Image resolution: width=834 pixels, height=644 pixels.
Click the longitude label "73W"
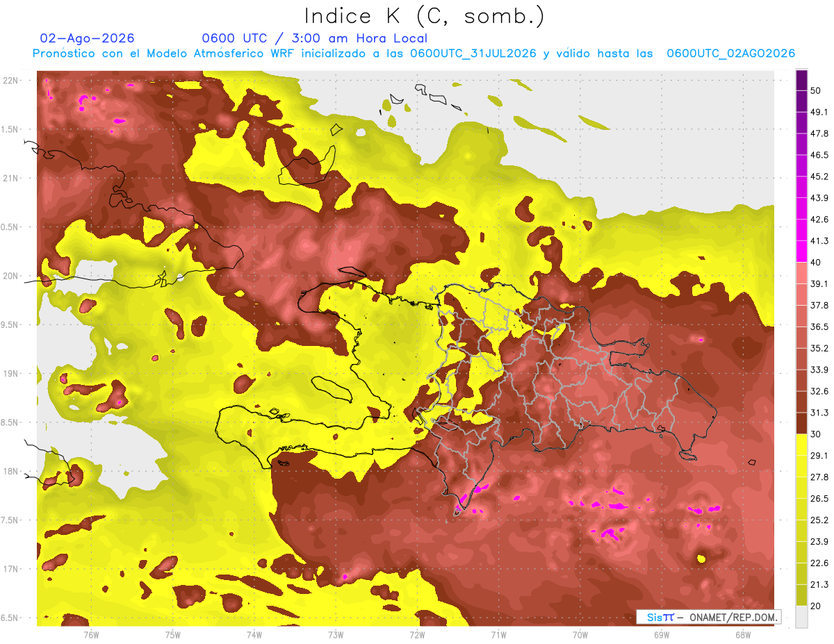(336, 635)
